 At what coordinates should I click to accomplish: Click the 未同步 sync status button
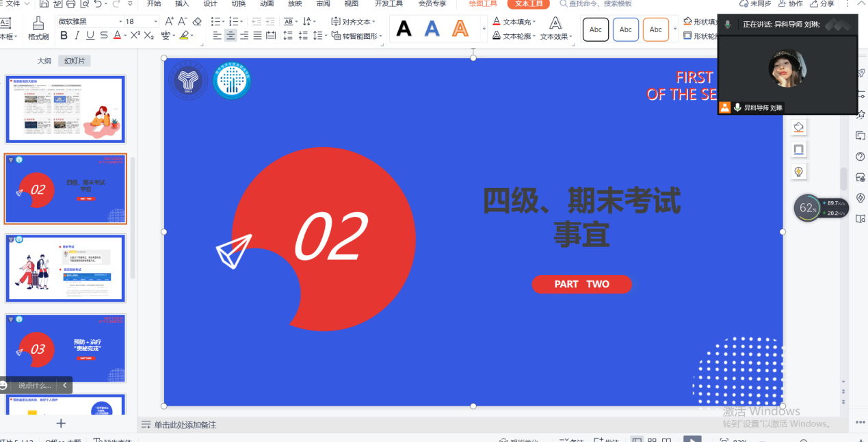(x=755, y=3)
